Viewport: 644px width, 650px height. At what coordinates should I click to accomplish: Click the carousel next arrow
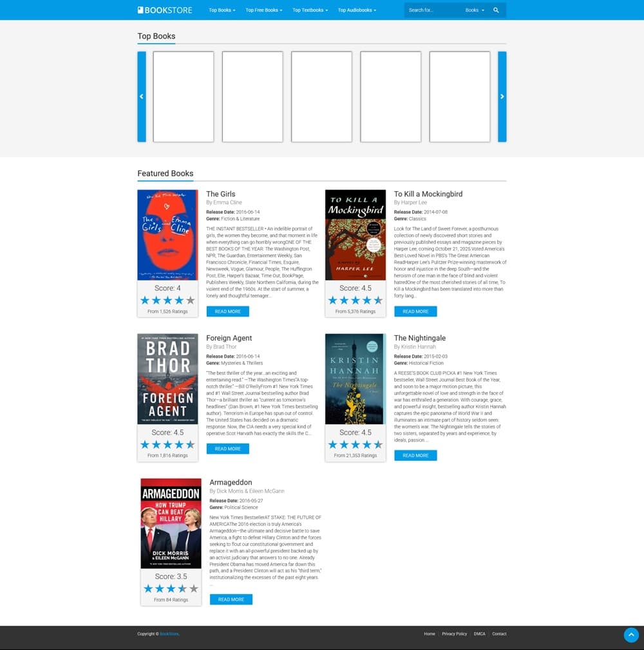pyautogui.click(x=502, y=97)
